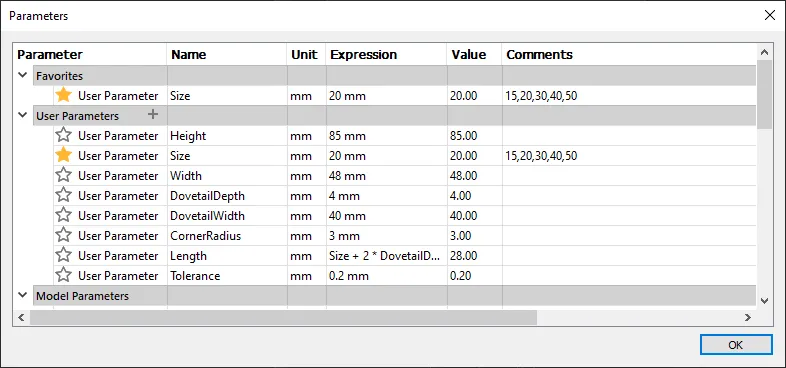Select the Width name cell

227,176
